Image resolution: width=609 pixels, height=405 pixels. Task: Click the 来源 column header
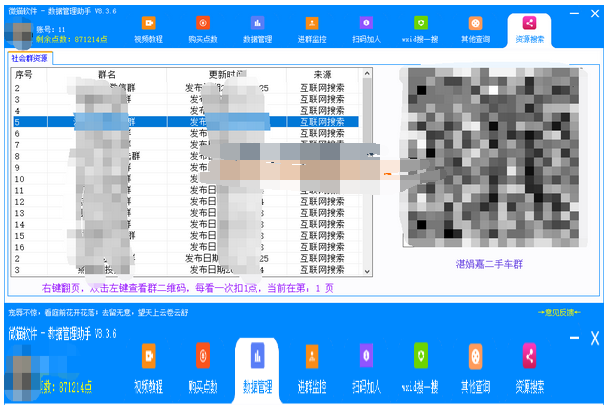point(322,75)
